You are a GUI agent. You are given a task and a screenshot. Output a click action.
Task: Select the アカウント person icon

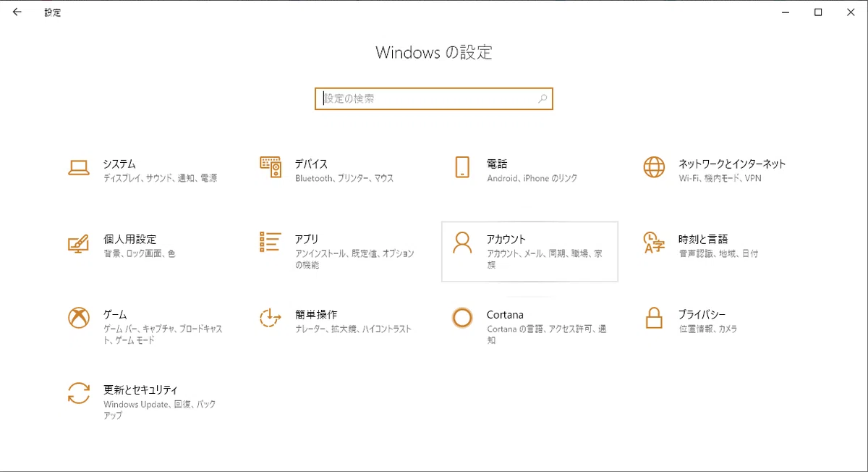(x=462, y=243)
